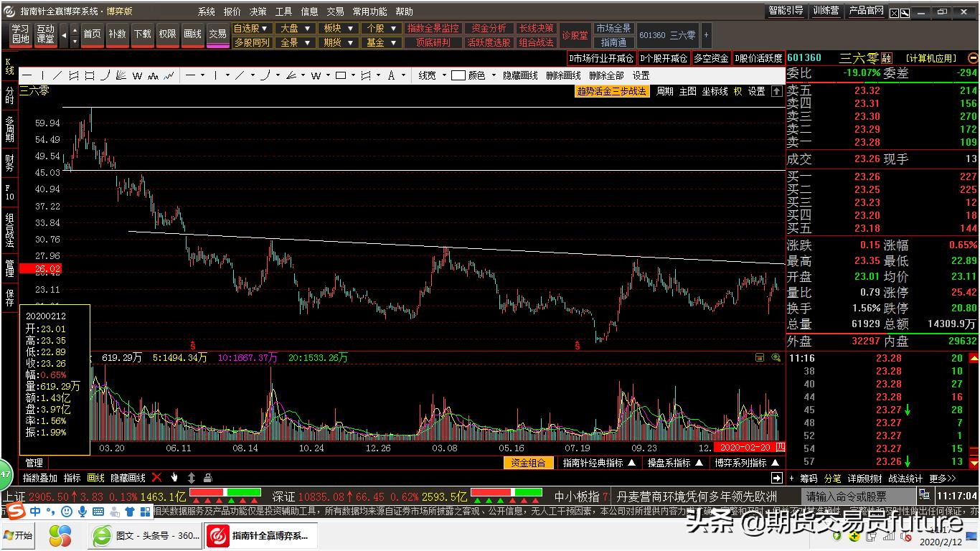980x551 pixels.
Task: Open the 期货 dropdown
Action: point(338,42)
